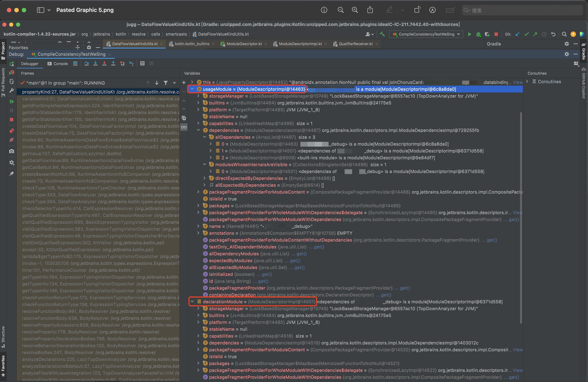Click the green Run button in IDE toolbar
Image resolution: width=588 pixels, height=382 pixels.
click(470, 34)
